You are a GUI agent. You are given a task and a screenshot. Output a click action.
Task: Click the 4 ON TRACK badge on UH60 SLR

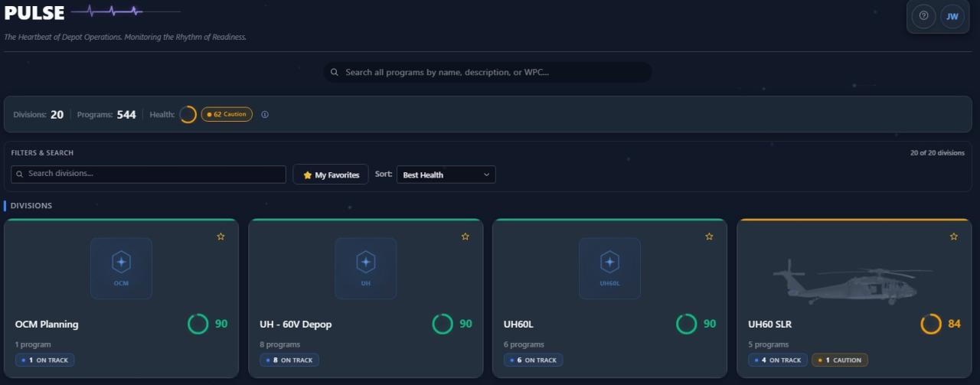tap(777, 360)
